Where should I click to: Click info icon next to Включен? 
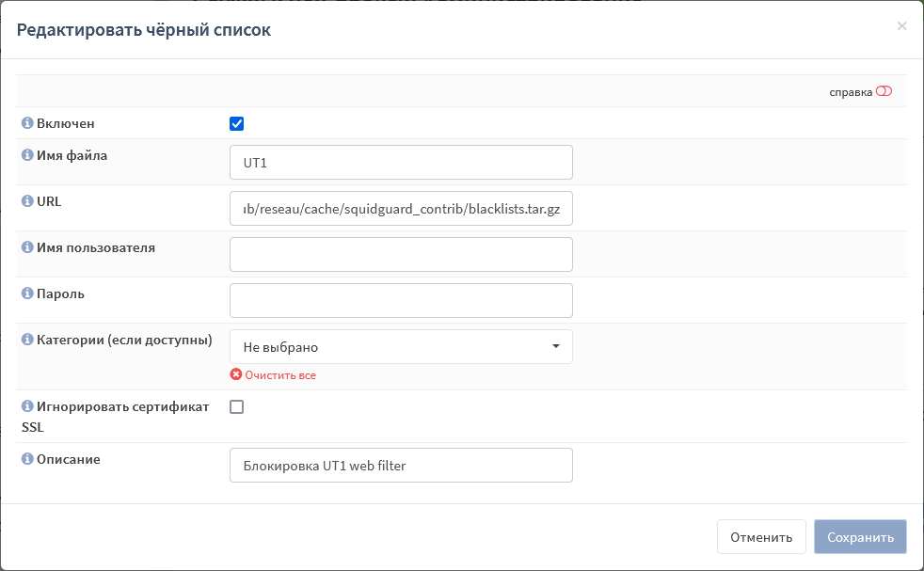[27, 123]
